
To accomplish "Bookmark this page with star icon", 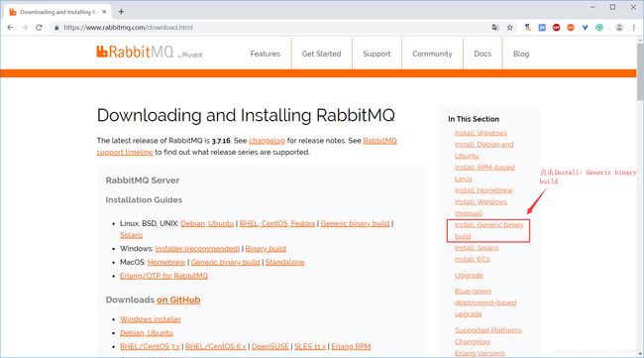I will (509, 28).
